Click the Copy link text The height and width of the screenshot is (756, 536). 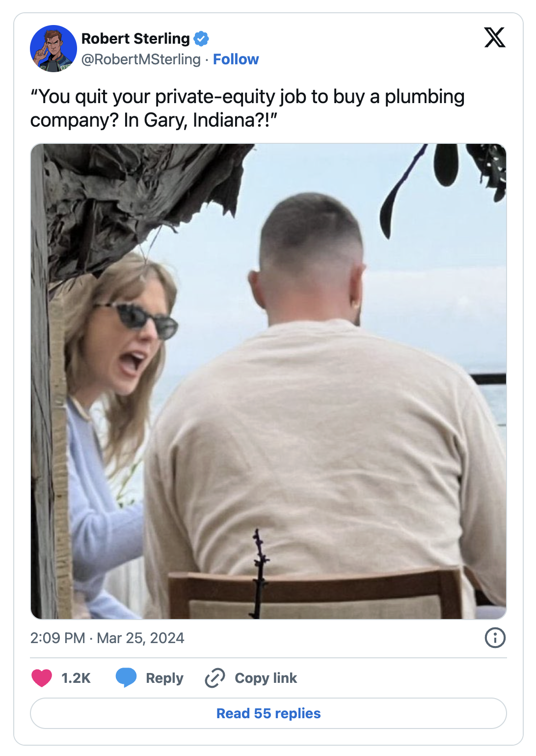click(x=266, y=678)
